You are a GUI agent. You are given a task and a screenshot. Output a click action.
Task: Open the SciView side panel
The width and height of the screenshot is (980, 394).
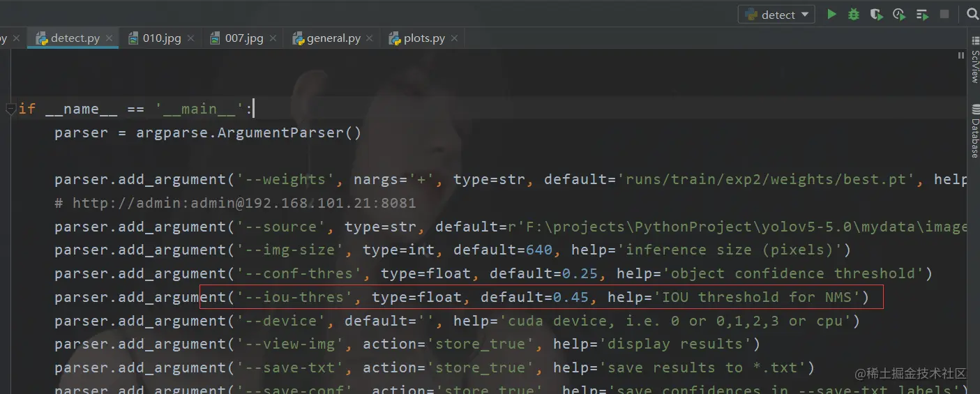click(974, 60)
